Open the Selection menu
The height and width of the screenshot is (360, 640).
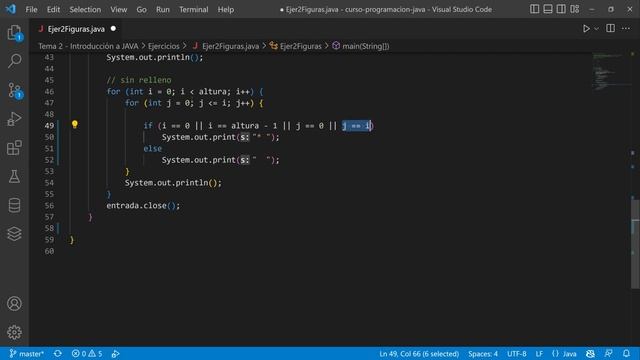coord(85,9)
